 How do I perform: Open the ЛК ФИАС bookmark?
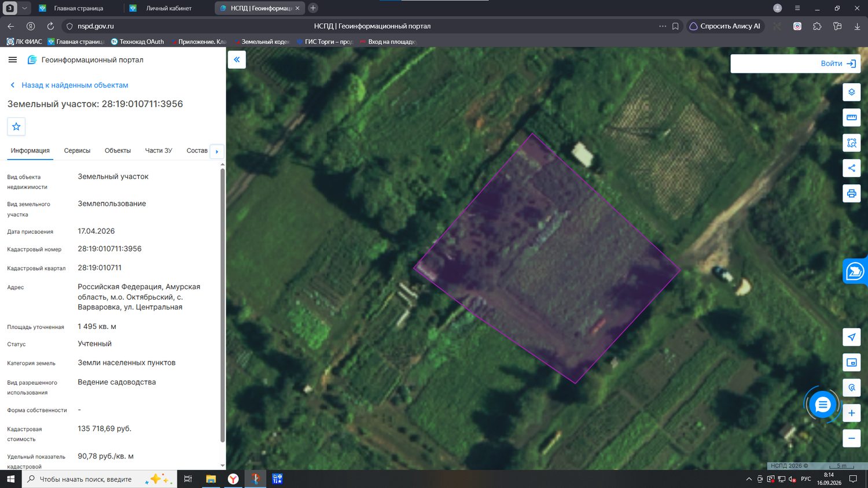tap(24, 42)
